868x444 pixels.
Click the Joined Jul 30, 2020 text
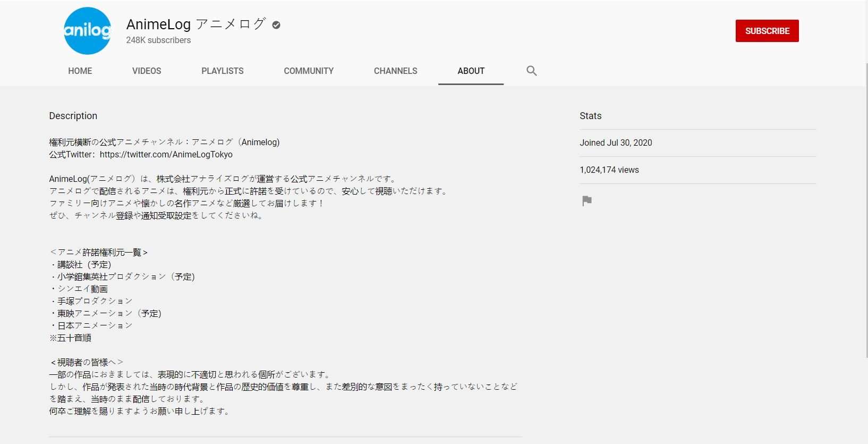click(616, 143)
